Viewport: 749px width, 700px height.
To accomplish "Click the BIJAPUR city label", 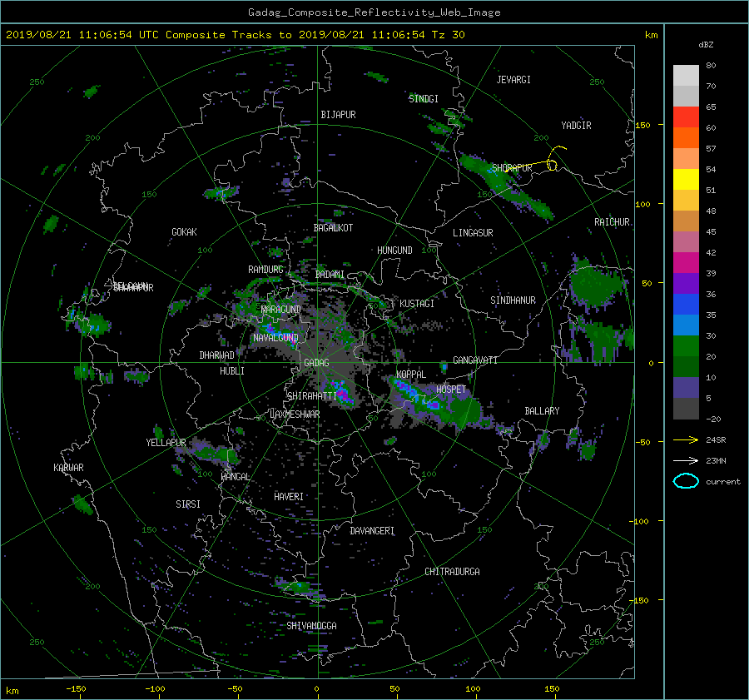I will (338, 115).
